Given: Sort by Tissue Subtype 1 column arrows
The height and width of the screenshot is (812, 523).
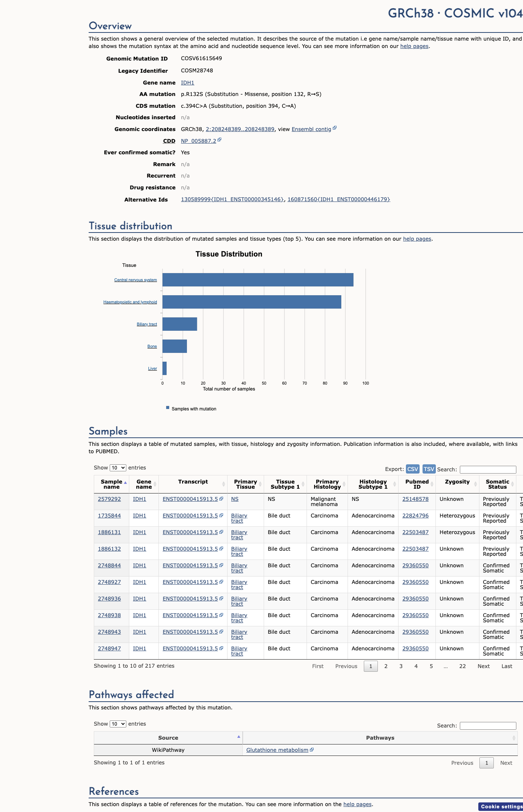Looking at the screenshot, I should pos(303,484).
